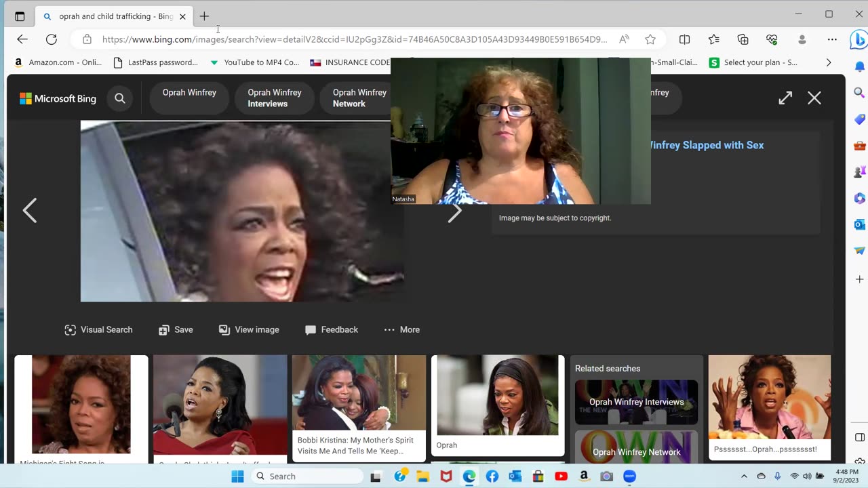Open sidebar Outlook icon
Image resolution: width=868 pixels, height=488 pixels.
(859, 224)
